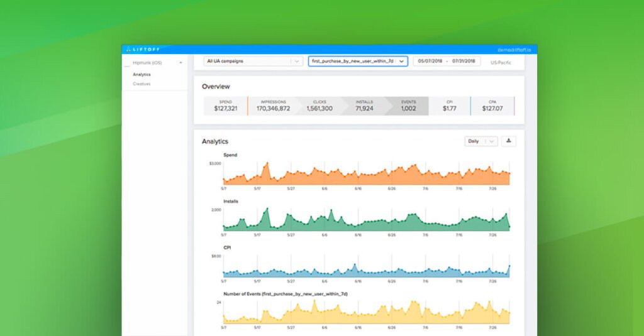Click the Analytics section heading

coord(215,141)
